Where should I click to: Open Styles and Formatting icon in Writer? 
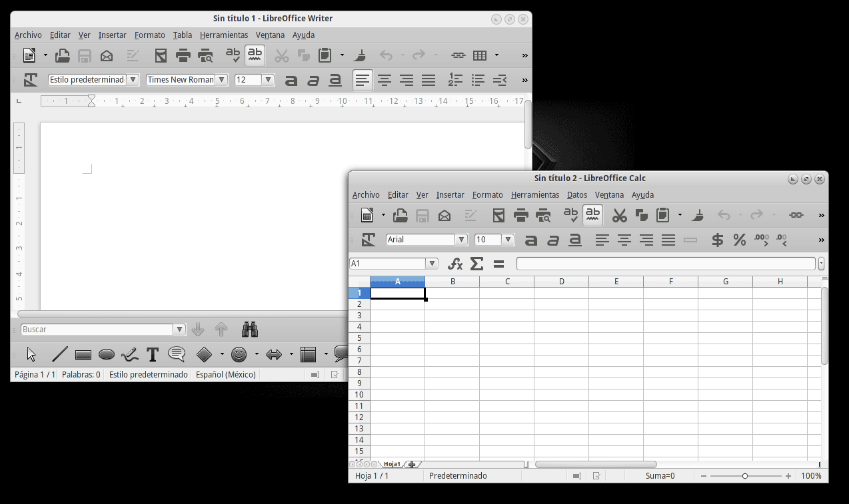pyautogui.click(x=31, y=80)
